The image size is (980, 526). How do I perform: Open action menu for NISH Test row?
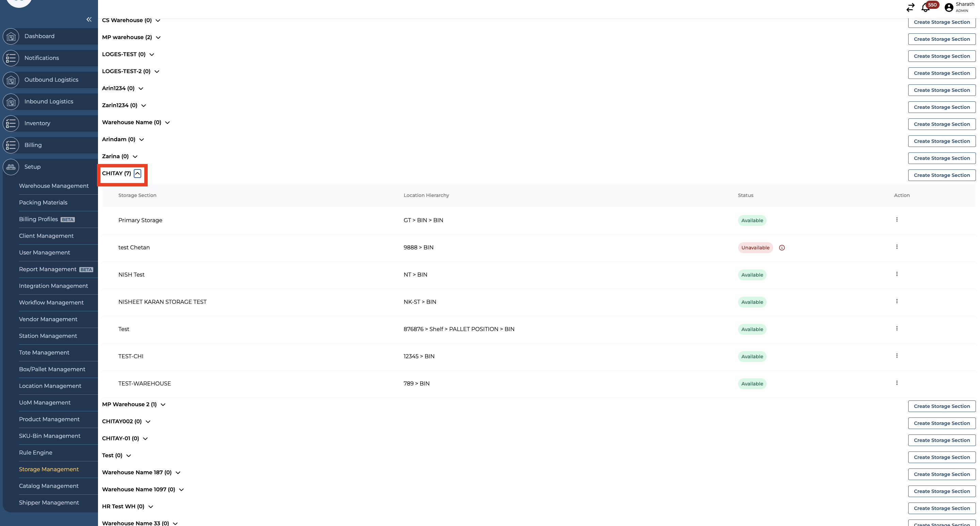tap(897, 274)
